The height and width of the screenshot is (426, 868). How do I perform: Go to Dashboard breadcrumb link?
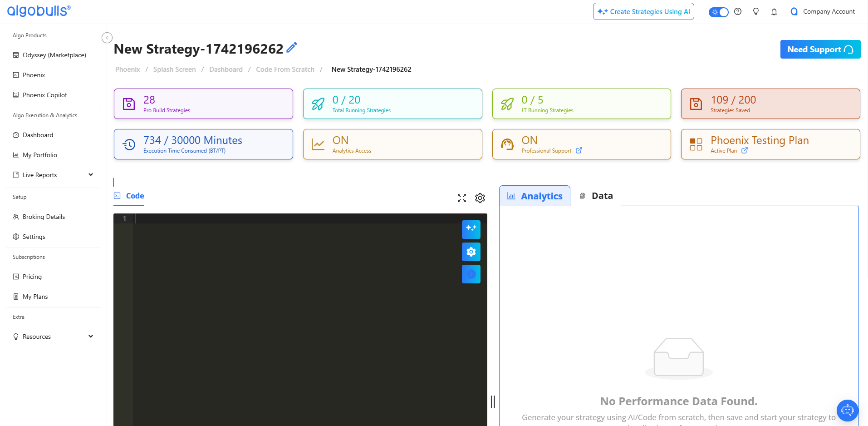(226, 69)
